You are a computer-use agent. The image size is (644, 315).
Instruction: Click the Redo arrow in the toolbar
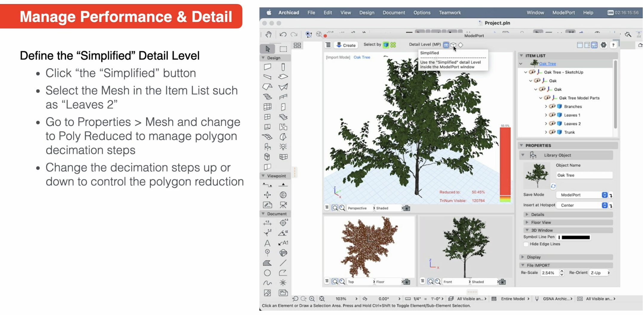pyautogui.click(x=294, y=35)
